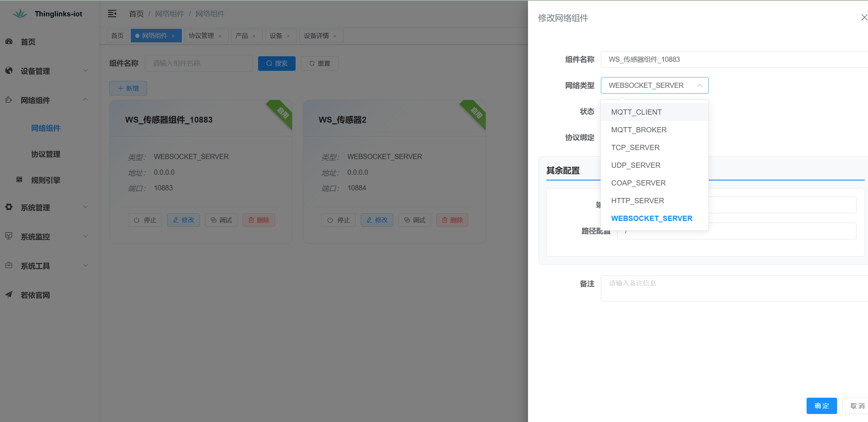Click the trash icon to 删除 WS_传感器2
Screen dimensions: 868x422
[445, 220]
